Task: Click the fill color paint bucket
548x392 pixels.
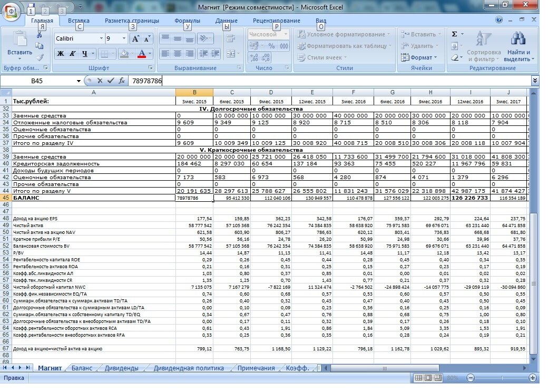Action: click(x=124, y=53)
